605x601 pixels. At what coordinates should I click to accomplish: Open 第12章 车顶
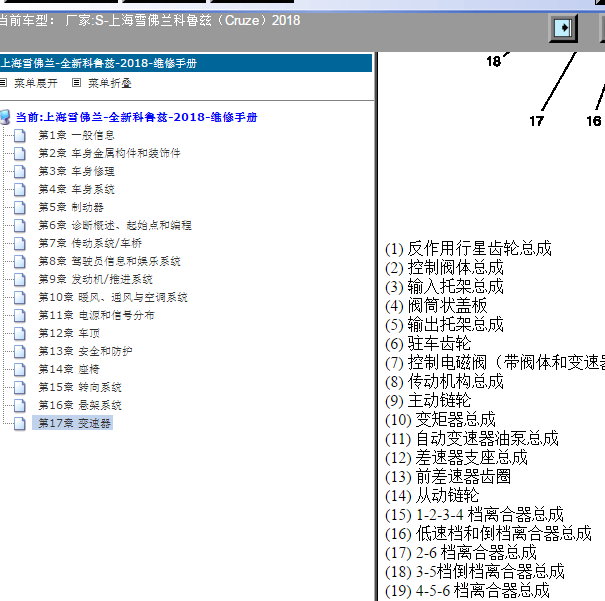pyautogui.click(x=69, y=333)
